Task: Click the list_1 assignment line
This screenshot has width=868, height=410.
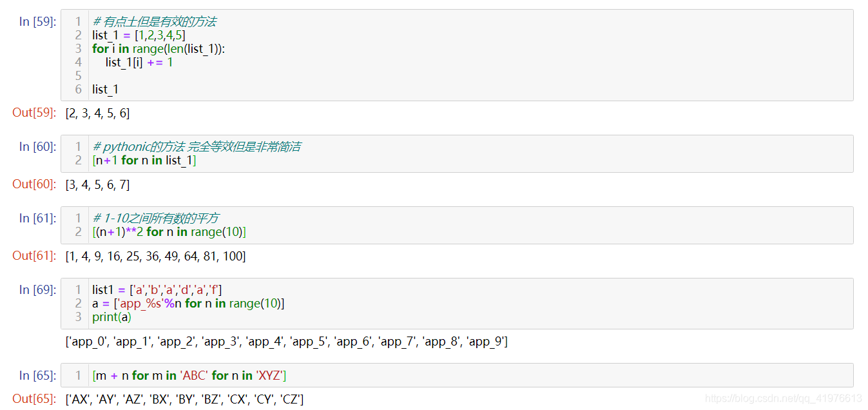Action: coord(139,35)
